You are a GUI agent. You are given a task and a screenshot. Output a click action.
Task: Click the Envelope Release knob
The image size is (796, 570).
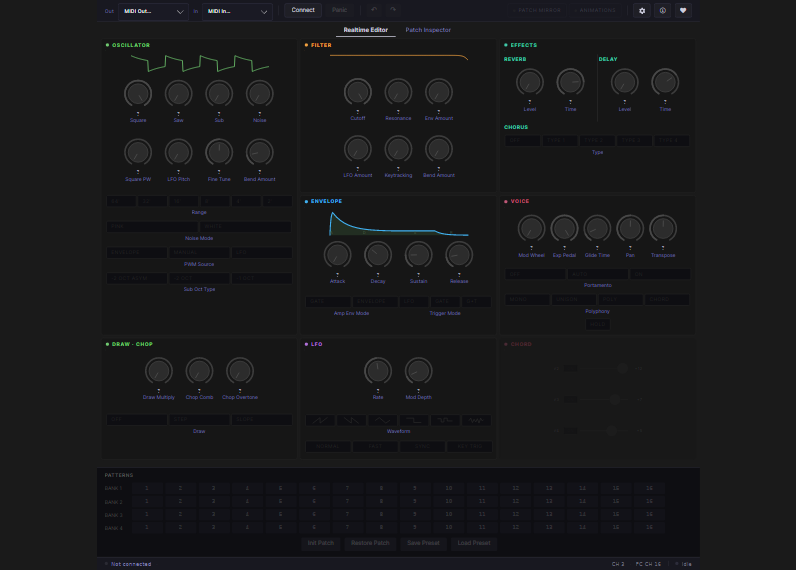click(459, 255)
